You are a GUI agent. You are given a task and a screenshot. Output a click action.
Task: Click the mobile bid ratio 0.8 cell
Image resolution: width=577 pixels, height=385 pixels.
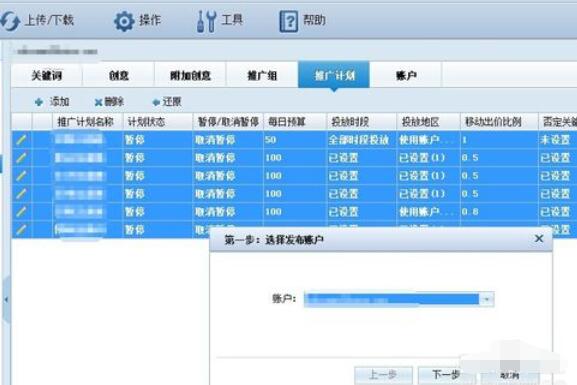click(x=470, y=212)
